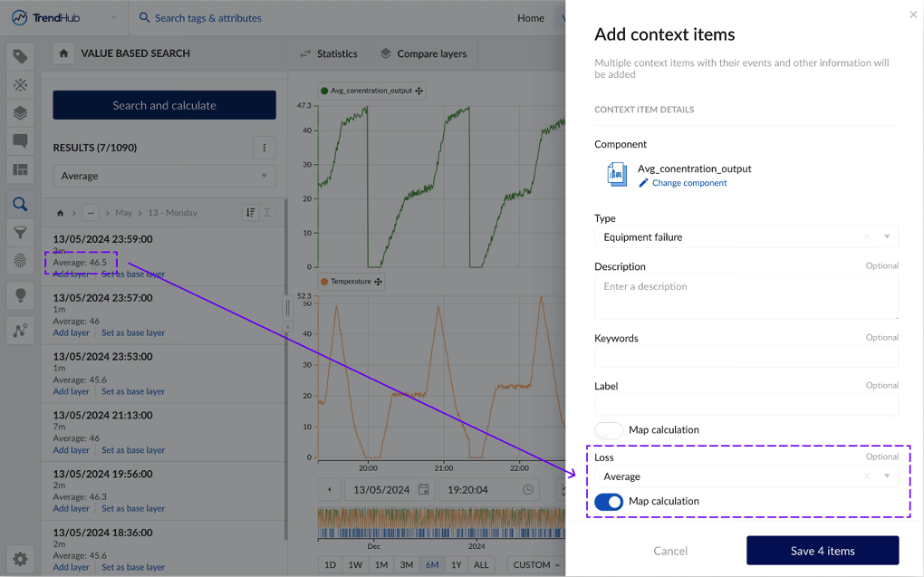The height and width of the screenshot is (577, 924).
Task: Open the funnel filter icon in sidebar
Action: pyautogui.click(x=20, y=233)
